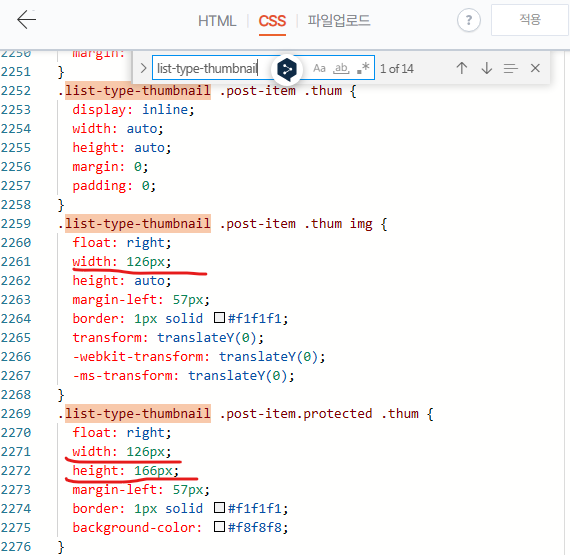This screenshot has width=570, height=555.
Task: Open color picker for #f8f8f8 on line 2275
Action: 219,526
